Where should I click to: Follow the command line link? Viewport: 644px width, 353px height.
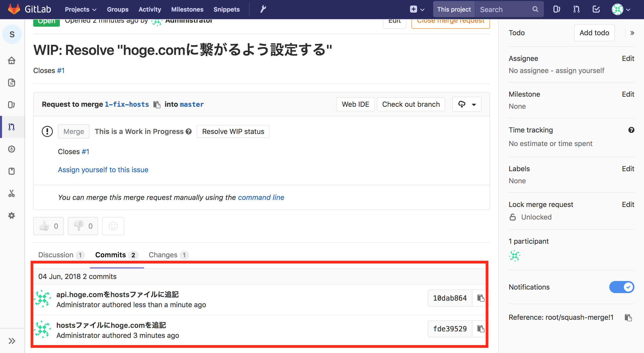coord(261,197)
